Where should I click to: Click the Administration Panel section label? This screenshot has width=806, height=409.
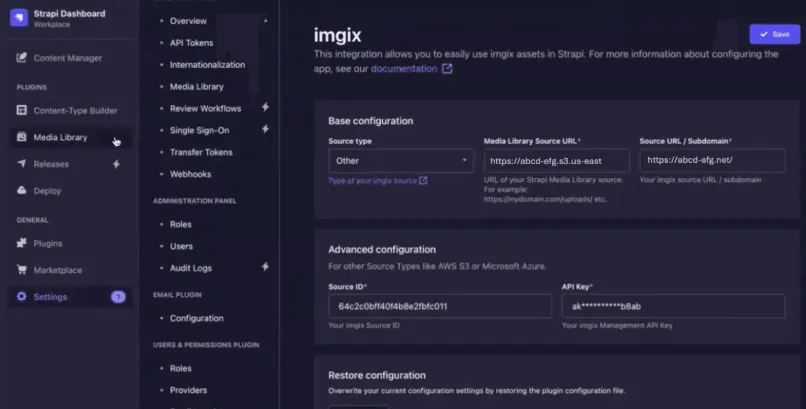pos(195,201)
